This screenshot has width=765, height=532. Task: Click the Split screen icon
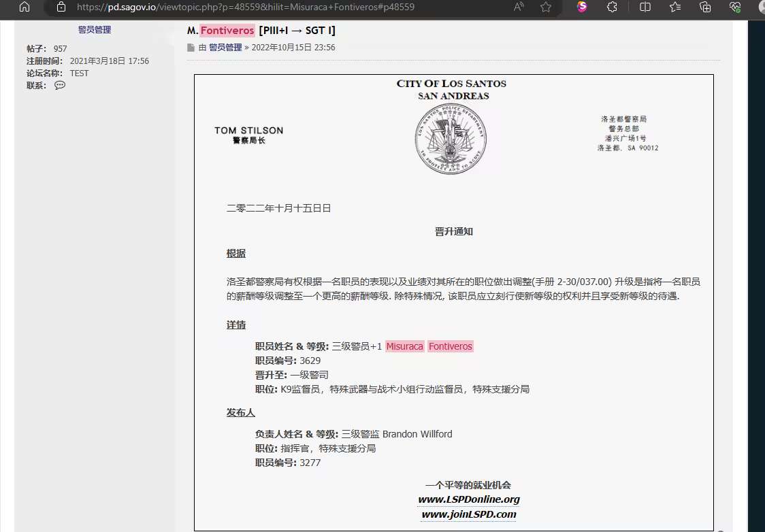[x=644, y=9]
